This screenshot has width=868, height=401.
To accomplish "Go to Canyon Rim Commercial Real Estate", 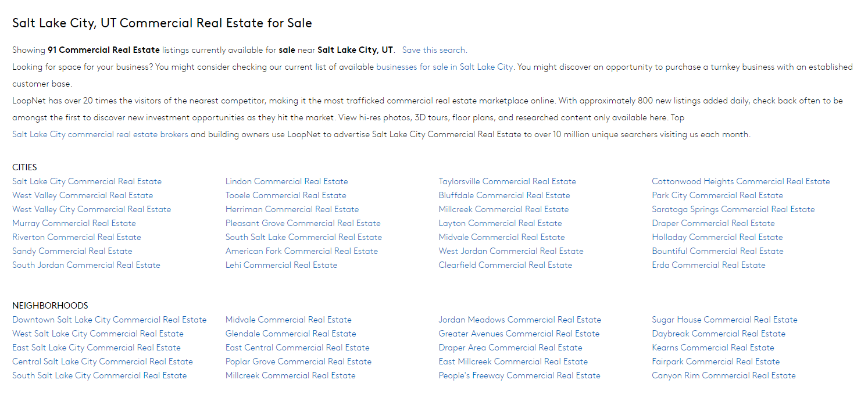I will click(x=723, y=375).
